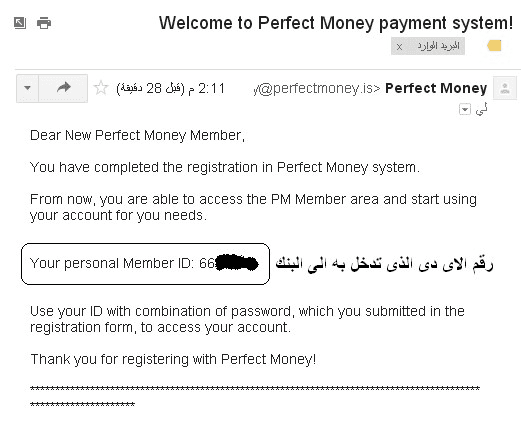Print this email with the printer icon
This screenshot has width=521, height=427.
click(44, 23)
